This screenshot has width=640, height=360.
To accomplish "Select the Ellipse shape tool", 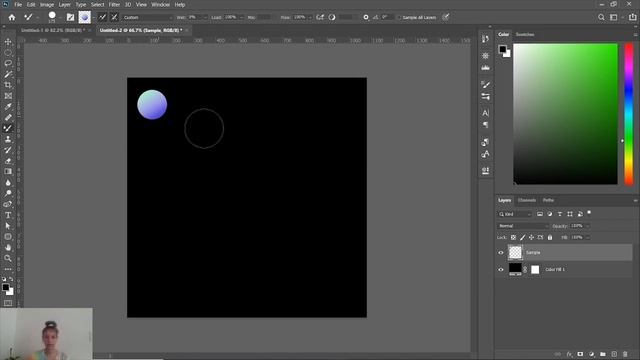I will coord(8,236).
